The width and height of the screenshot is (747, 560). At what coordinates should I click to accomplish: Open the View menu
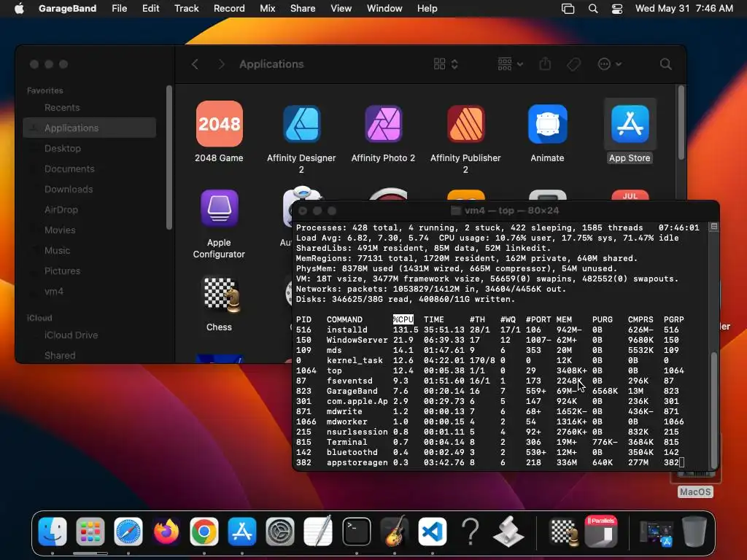(x=341, y=8)
